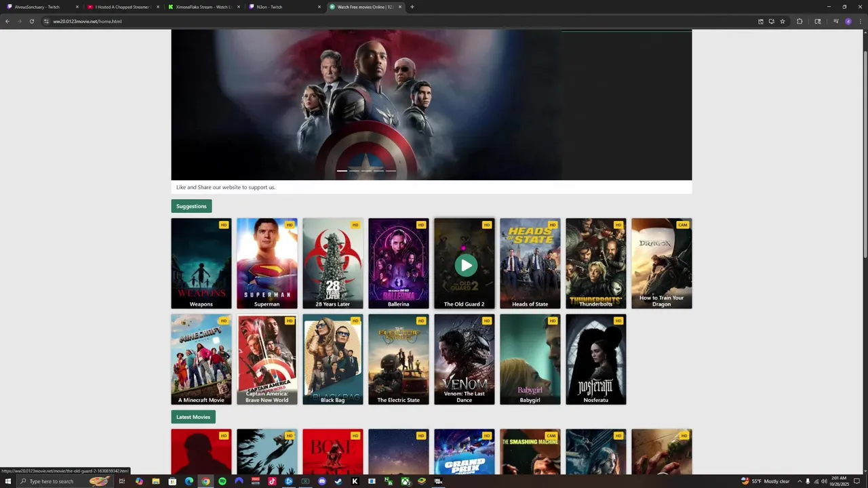868x488 pixels.
Task: Open the Ballerina movie poster
Action: tap(399, 264)
